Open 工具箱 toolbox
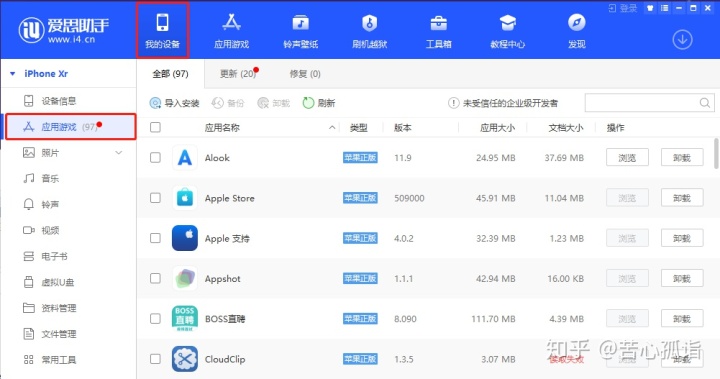 click(439, 30)
